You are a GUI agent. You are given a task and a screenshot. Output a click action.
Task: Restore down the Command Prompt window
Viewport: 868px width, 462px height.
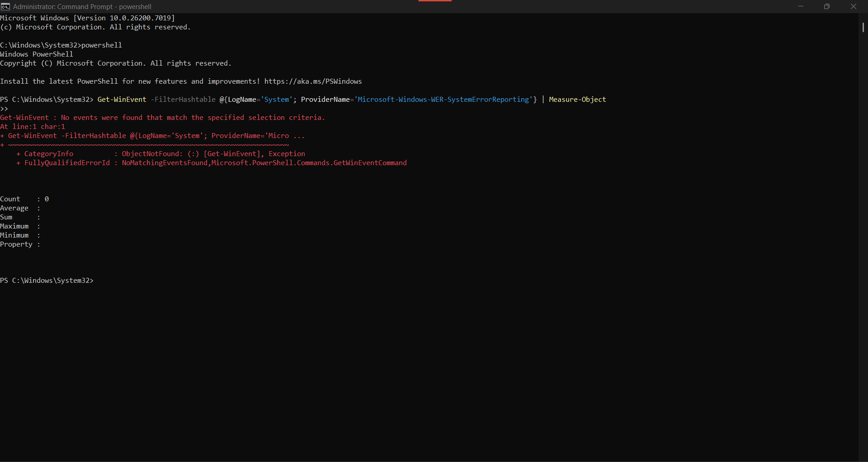point(827,6)
